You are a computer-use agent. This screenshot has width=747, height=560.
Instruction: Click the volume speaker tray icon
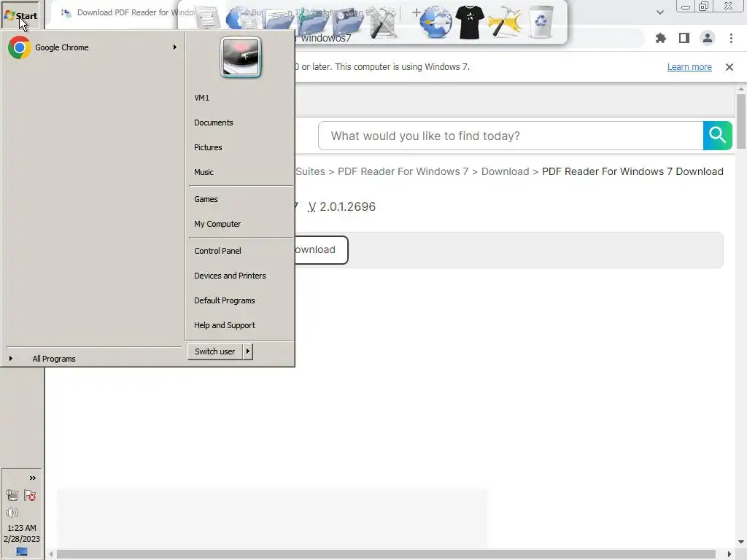coord(12,513)
